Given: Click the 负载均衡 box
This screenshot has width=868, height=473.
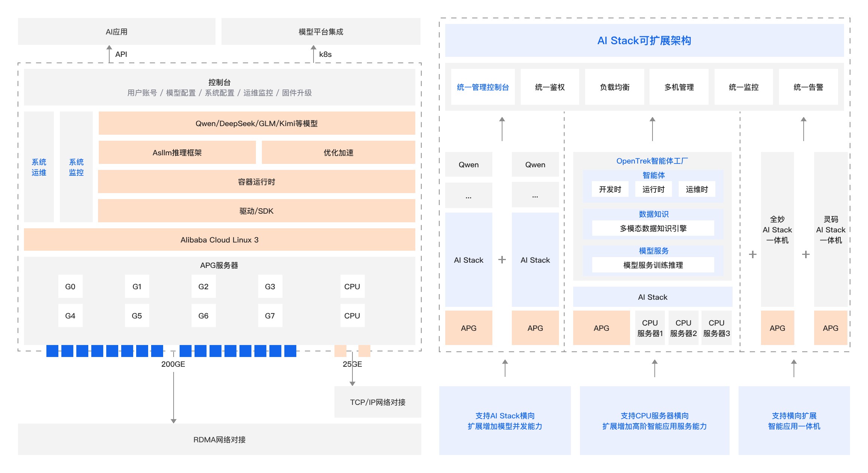Looking at the screenshot, I should [x=615, y=87].
